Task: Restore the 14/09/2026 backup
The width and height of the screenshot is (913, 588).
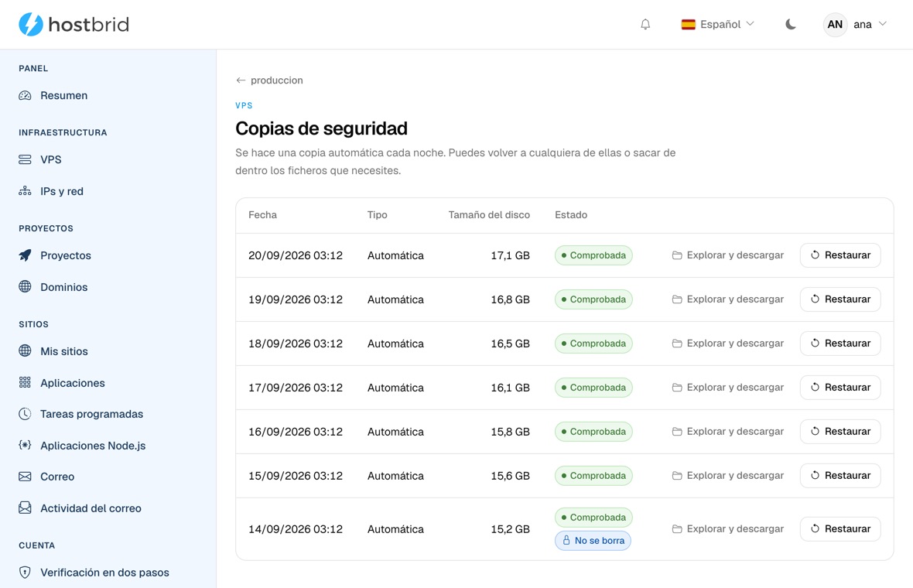Action: point(840,528)
